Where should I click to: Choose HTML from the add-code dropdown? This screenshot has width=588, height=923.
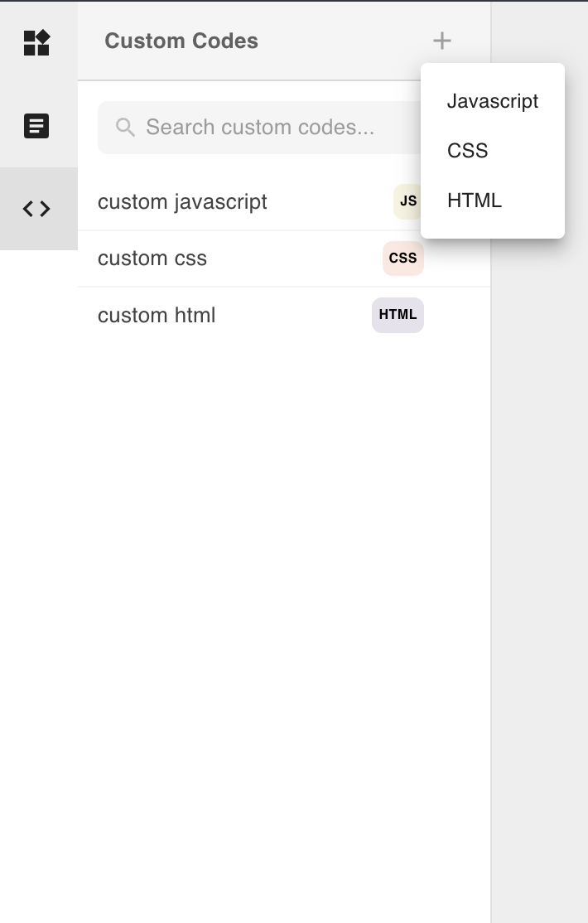click(x=475, y=201)
